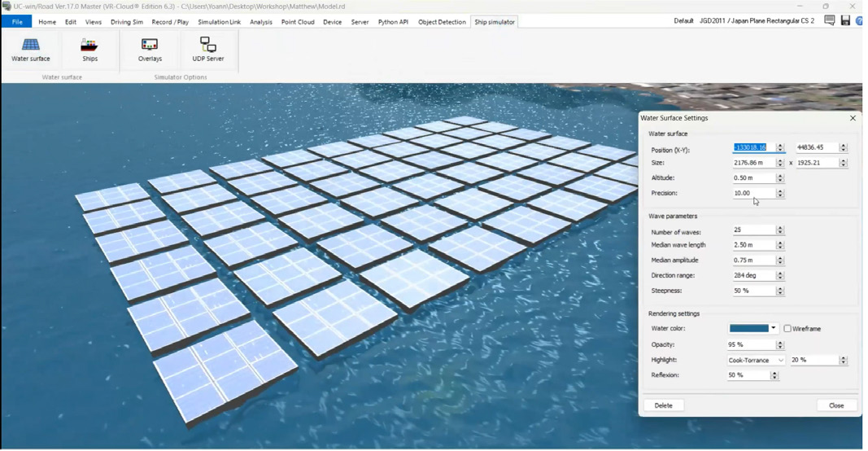This screenshot has height=451, width=868.
Task: Open the Overlays simulator option
Action: coord(150,50)
